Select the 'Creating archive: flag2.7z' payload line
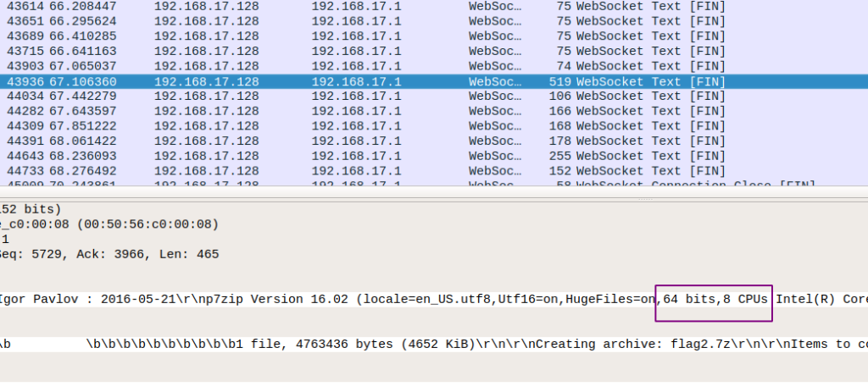Viewport: 868px width, 392px height. [x=424, y=345]
